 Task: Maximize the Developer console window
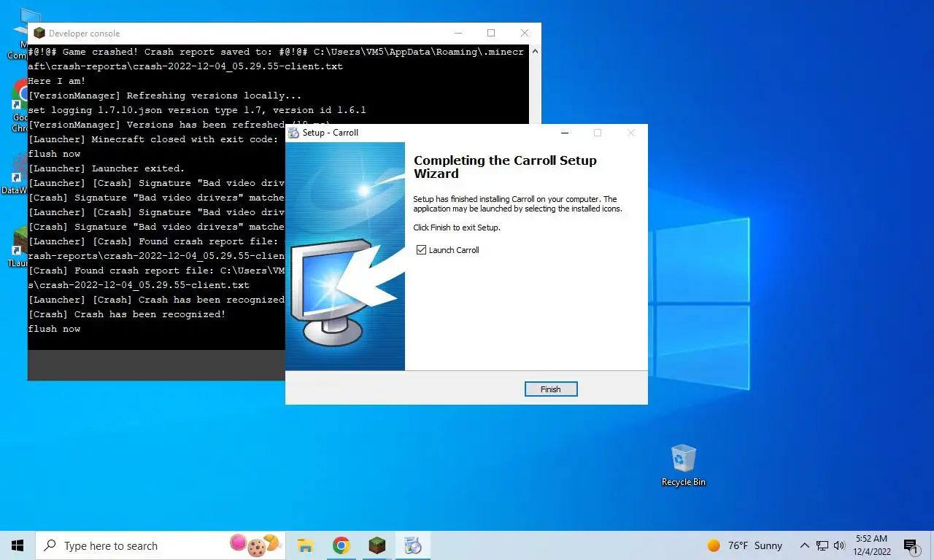(x=491, y=33)
